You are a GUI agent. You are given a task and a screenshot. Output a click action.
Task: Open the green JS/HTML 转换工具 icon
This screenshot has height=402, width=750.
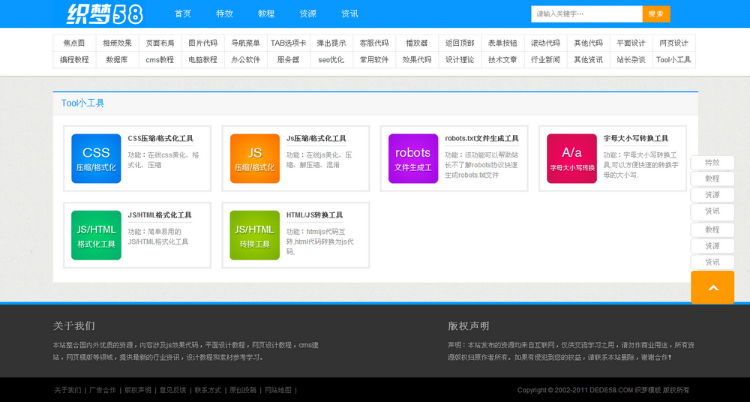point(254,235)
